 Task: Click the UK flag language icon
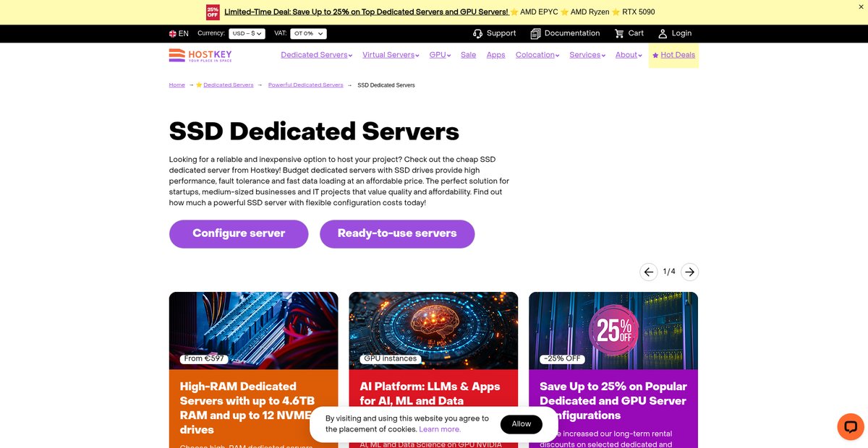[x=173, y=33]
